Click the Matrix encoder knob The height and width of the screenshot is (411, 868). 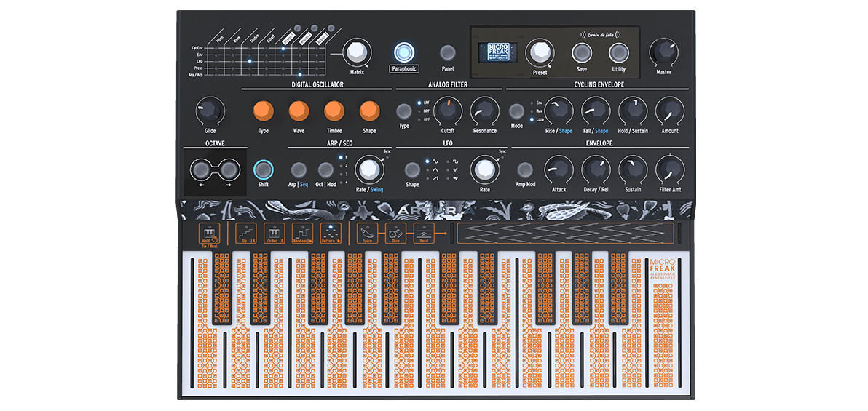click(357, 54)
